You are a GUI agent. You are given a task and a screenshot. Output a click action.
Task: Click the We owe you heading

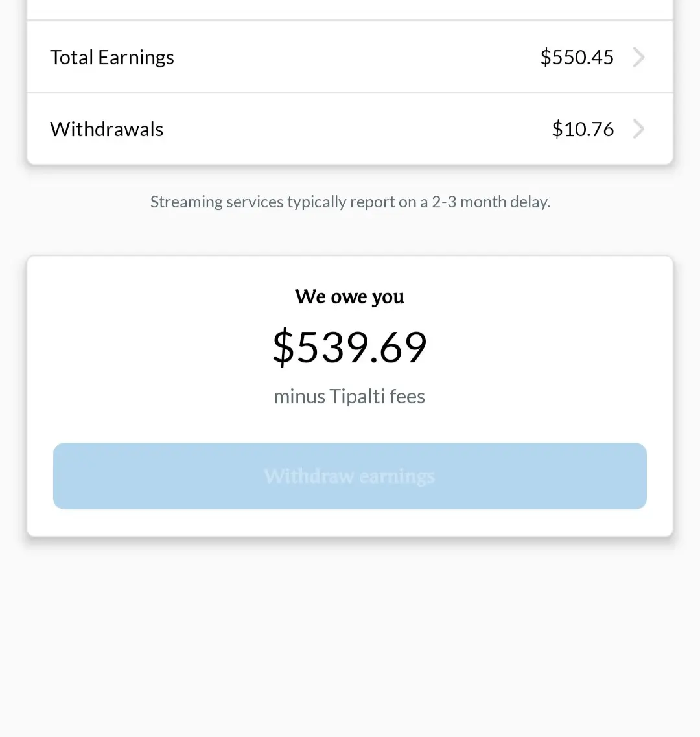[349, 297]
